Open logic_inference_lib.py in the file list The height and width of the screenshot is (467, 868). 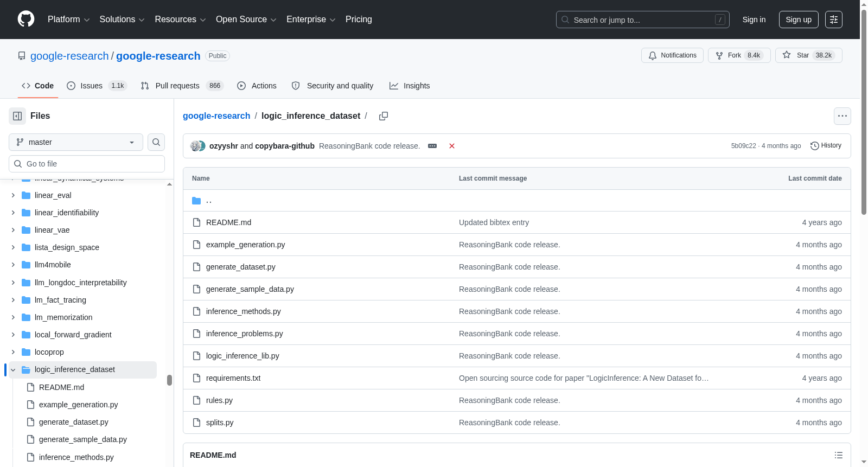click(242, 356)
